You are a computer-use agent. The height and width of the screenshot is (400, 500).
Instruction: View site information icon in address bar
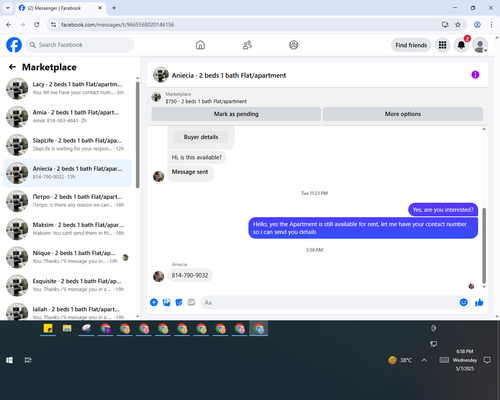pos(53,25)
